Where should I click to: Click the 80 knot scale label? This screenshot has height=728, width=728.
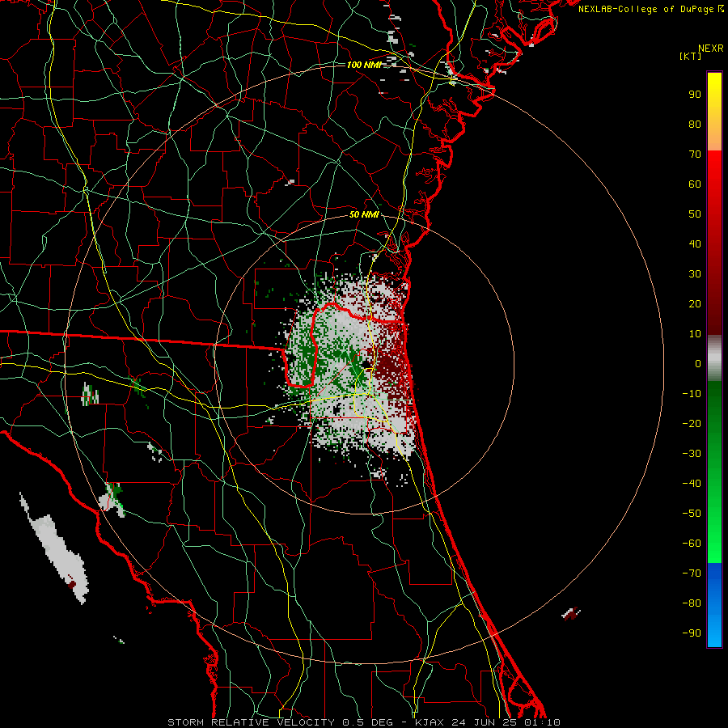695,125
